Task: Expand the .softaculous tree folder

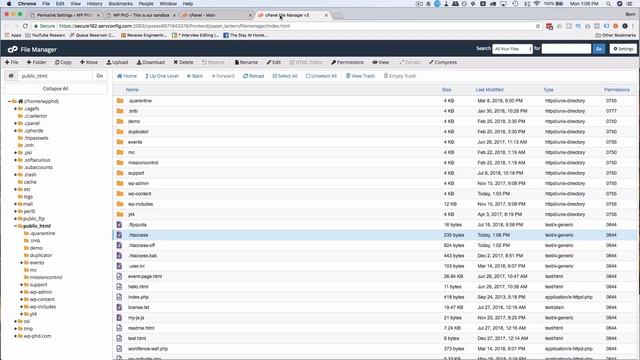Action: (x=16, y=160)
